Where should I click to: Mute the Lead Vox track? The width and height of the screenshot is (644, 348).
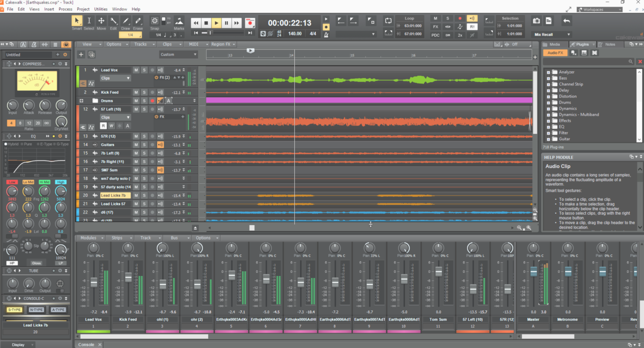136,70
